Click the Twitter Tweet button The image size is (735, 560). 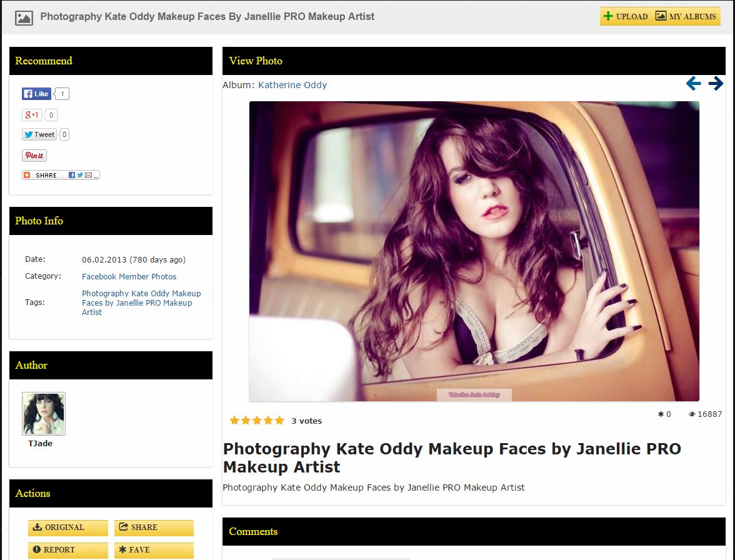39,134
